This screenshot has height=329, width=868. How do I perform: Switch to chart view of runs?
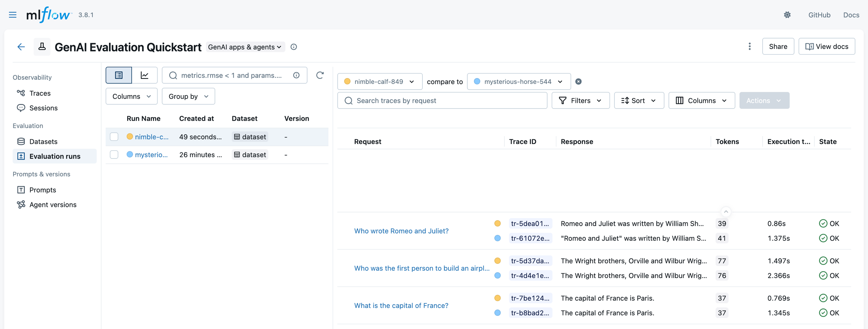tap(144, 75)
